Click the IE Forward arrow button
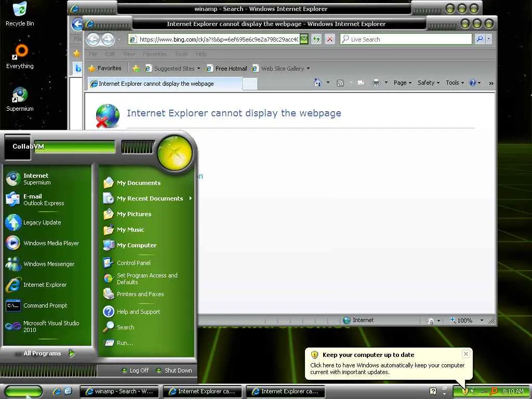Image resolution: width=532 pixels, height=399 pixels. pyautogui.click(x=108, y=39)
